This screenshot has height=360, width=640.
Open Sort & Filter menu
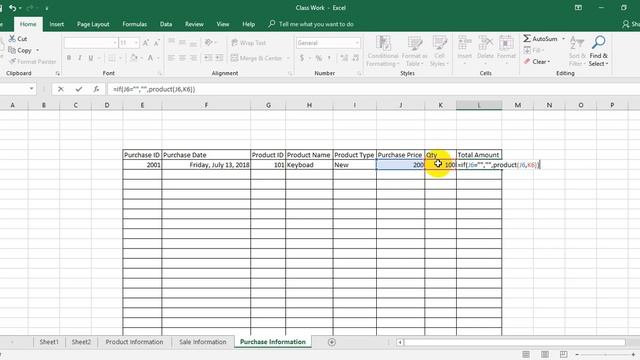pyautogui.click(x=577, y=51)
